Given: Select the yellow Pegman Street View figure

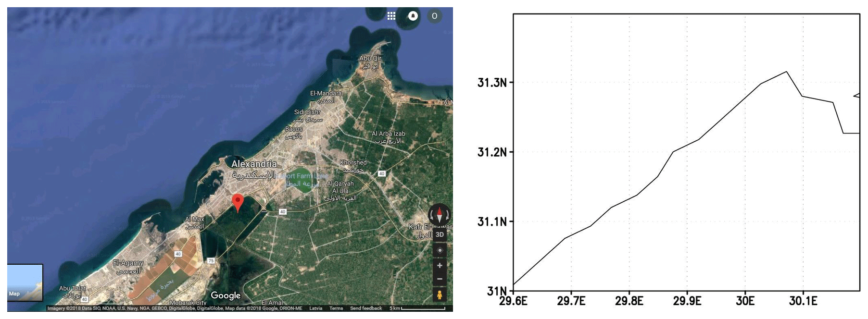Looking at the screenshot, I should (x=440, y=294).
